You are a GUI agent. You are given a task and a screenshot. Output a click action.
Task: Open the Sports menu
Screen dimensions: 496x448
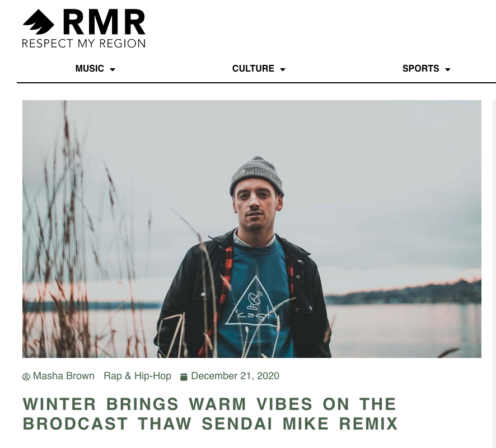pos(421,69)
